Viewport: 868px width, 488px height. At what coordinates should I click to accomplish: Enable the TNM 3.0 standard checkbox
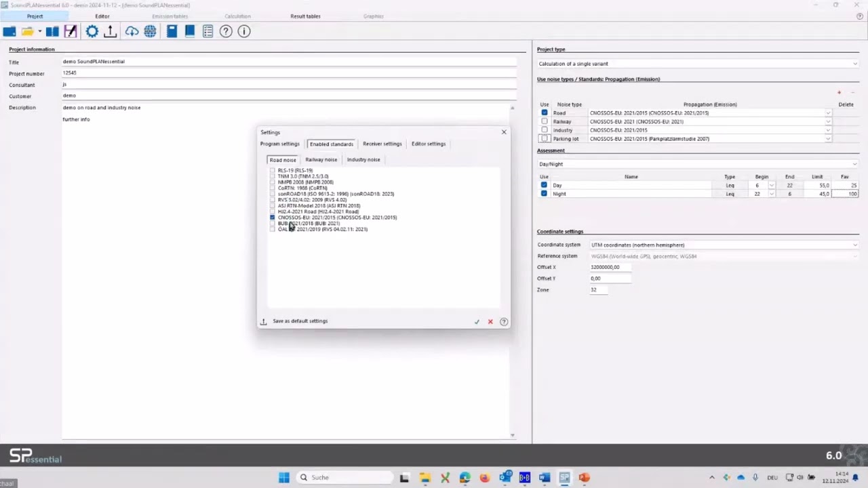click(x=272, y=176)
